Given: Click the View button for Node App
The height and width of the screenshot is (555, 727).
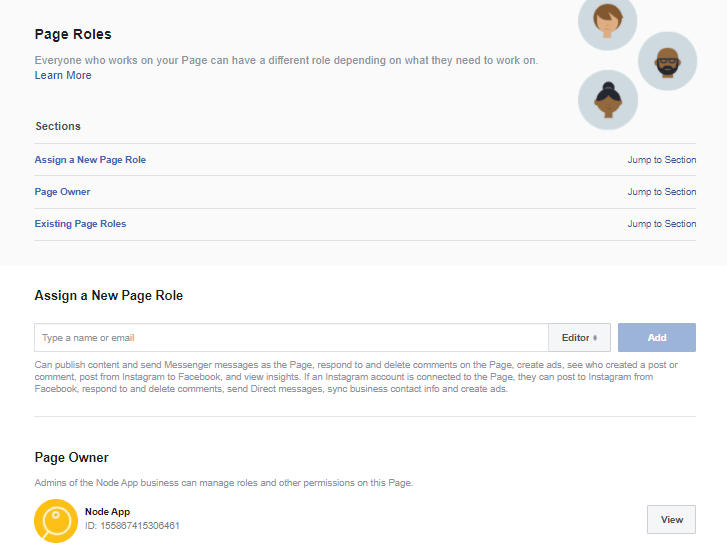Looking at the screenshot, I should tap(671, 519).
